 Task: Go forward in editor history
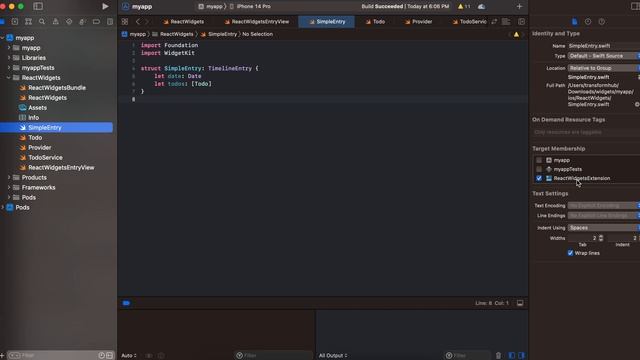[147, 22]
